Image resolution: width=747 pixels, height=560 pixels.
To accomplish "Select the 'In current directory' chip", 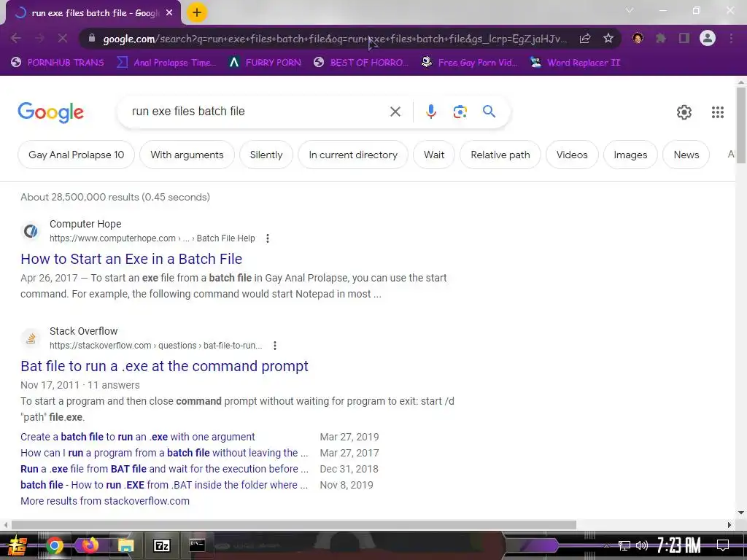I will [353, 155].
